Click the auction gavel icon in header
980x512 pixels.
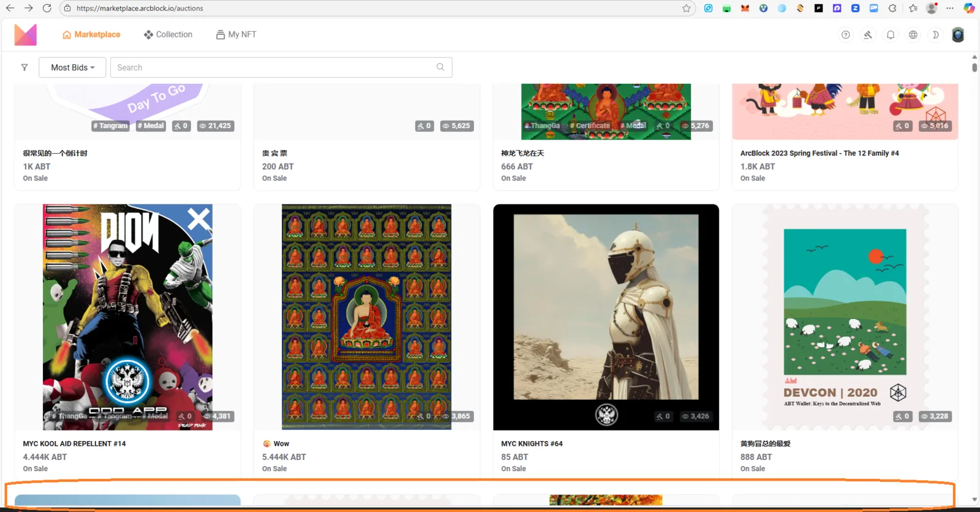(868, 35)
